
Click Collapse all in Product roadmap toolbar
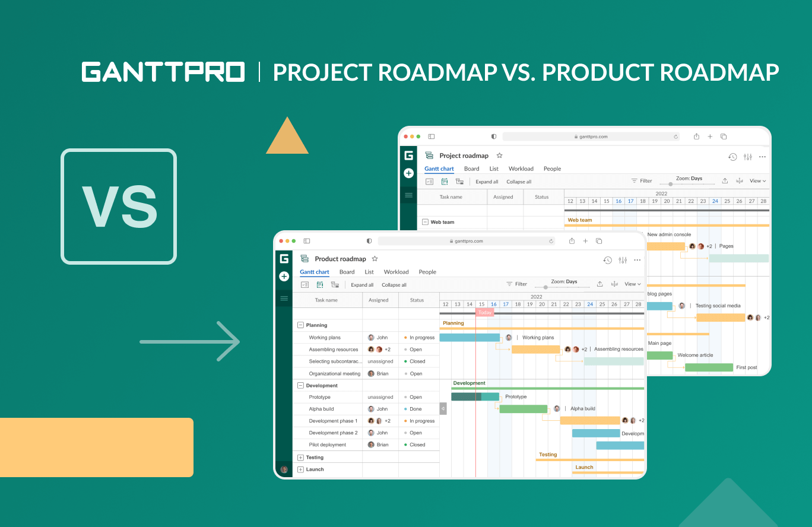[394, 285]
